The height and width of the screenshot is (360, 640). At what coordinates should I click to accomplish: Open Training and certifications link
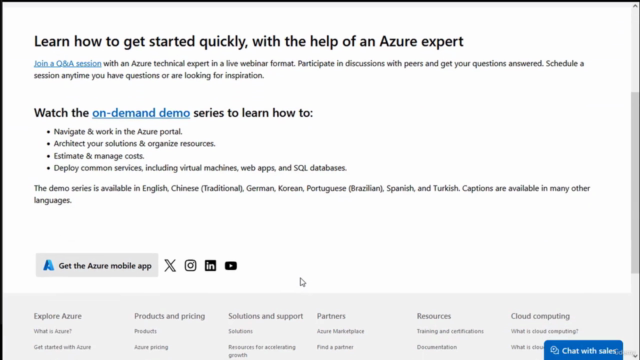450,331
